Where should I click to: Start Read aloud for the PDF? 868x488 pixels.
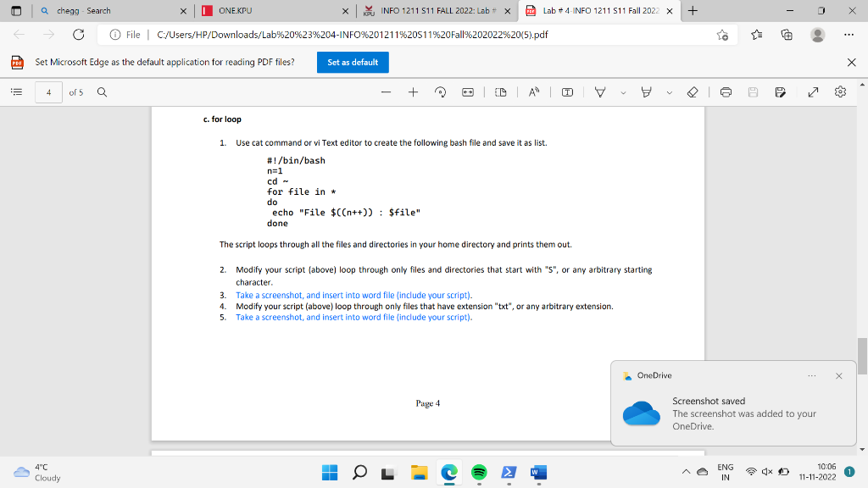click(532, 92)
